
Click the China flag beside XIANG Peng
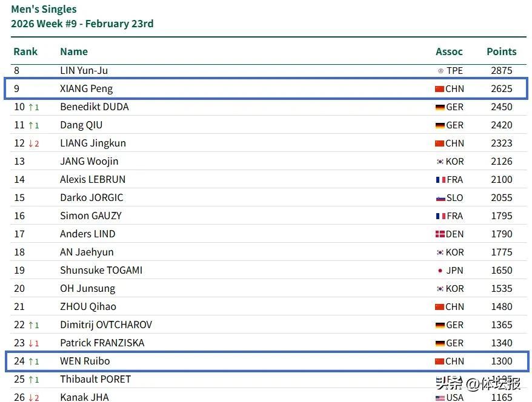coord(439,89)
